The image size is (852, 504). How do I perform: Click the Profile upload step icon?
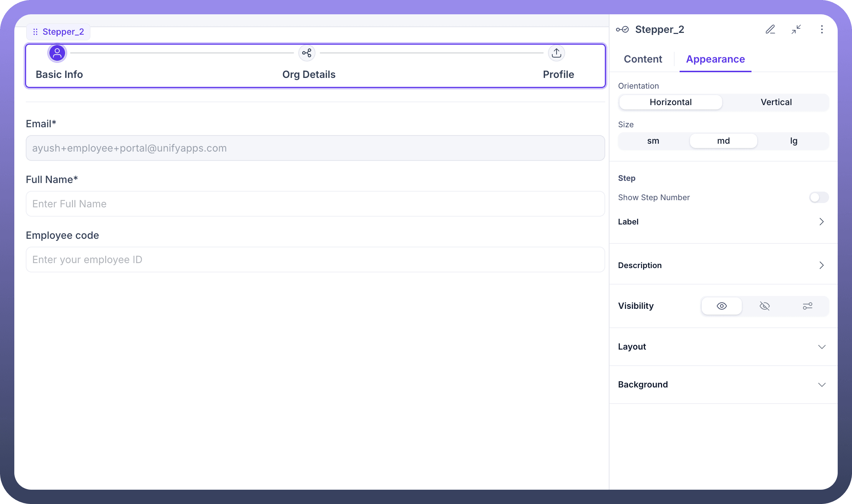pos(556,53)
